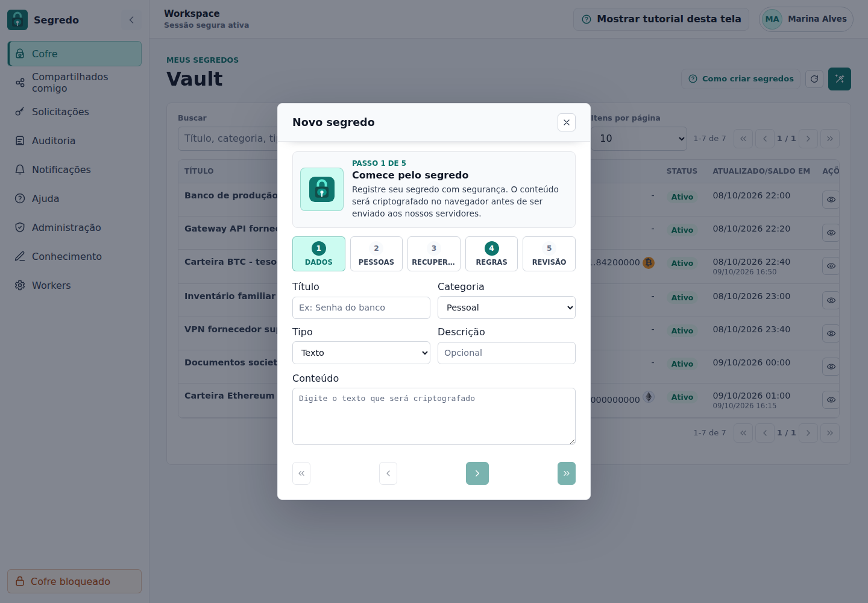868x603 pixels.
Task: Advance to next wizard step
Action: [x=477, y=473]
